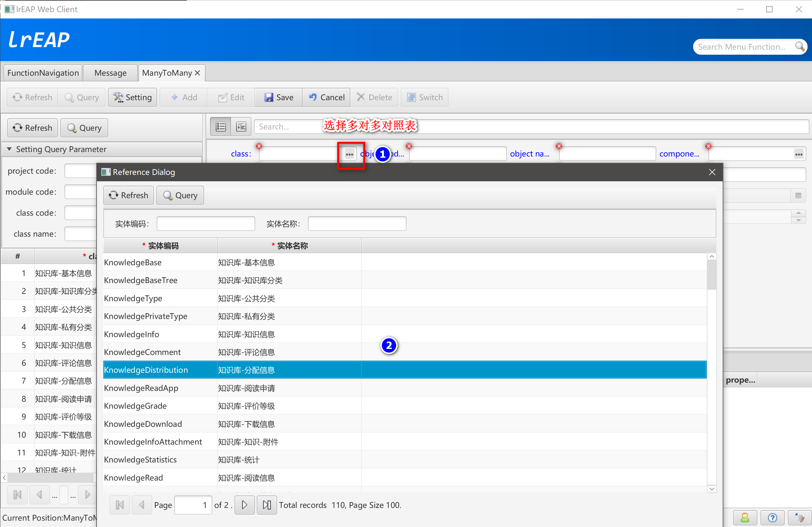Click the dialog page number field
The width and height of the screenshot is (812, 527).
tap(193, 505)
